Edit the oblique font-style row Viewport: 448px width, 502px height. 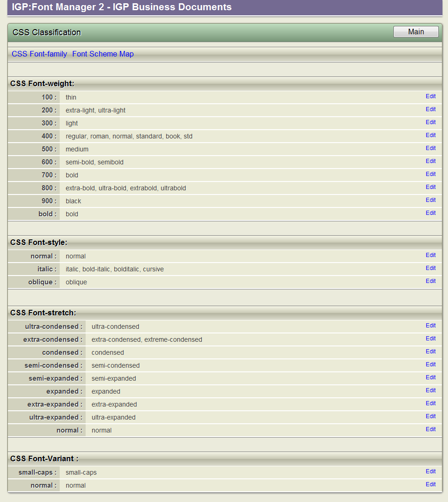coord(430,281)
